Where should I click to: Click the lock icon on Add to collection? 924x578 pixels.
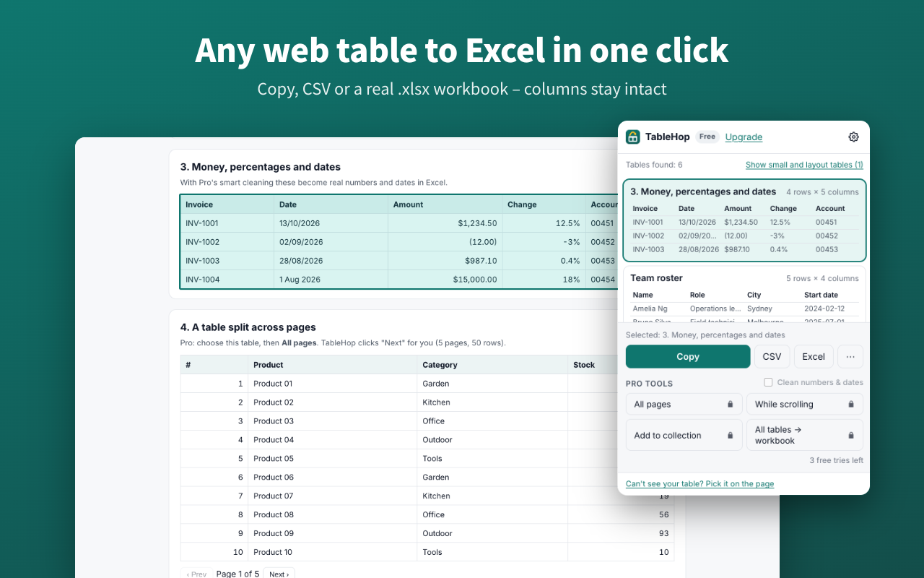730,436
